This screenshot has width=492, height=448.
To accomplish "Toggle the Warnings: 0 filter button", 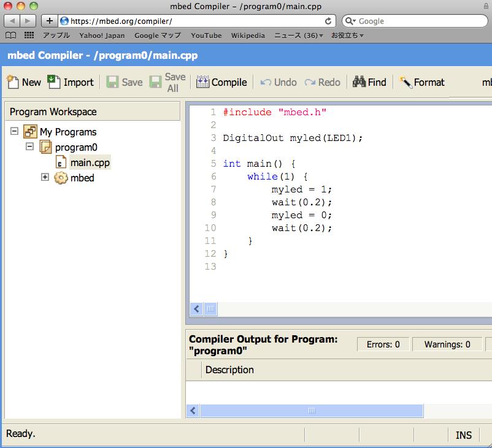I will point(447,344).
